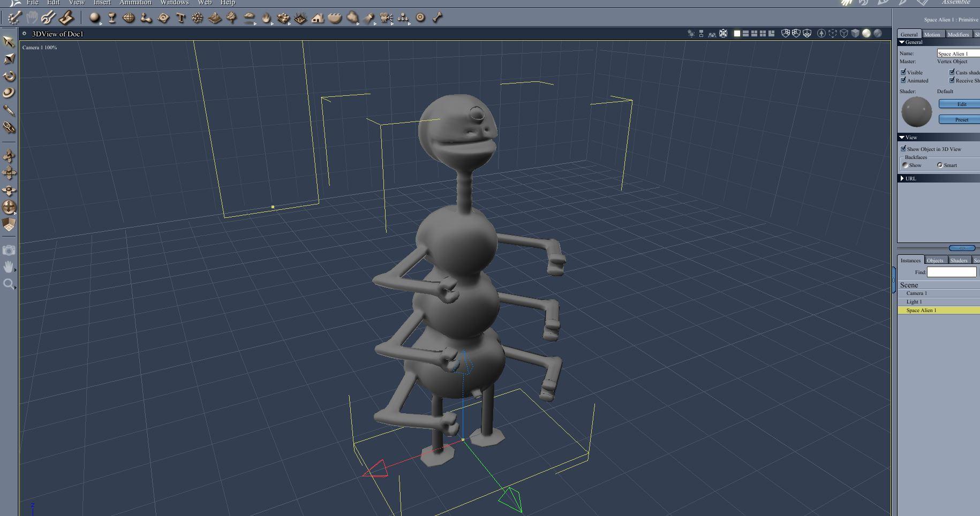Switch to single-pane view layout
This screenshot has height=516, width=980.
pyautogui.click(x=737, y=33)
